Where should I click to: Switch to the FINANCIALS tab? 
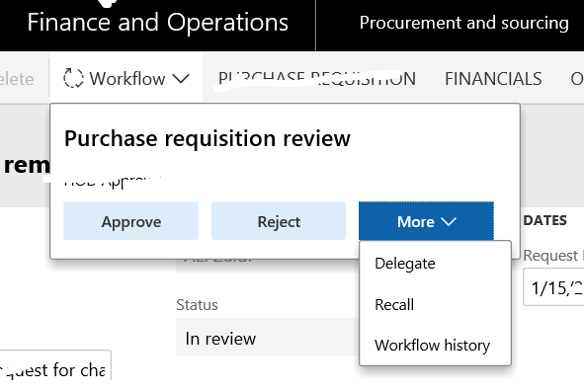[493, 79]
